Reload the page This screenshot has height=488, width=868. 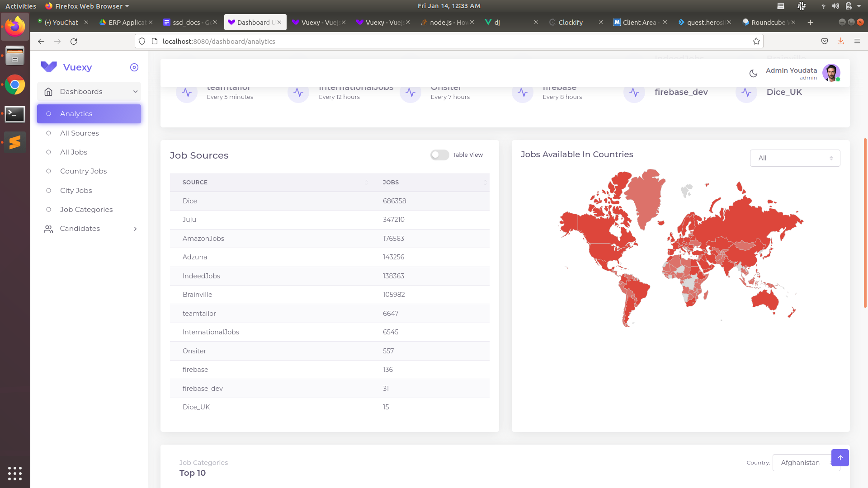click(74, 41)
